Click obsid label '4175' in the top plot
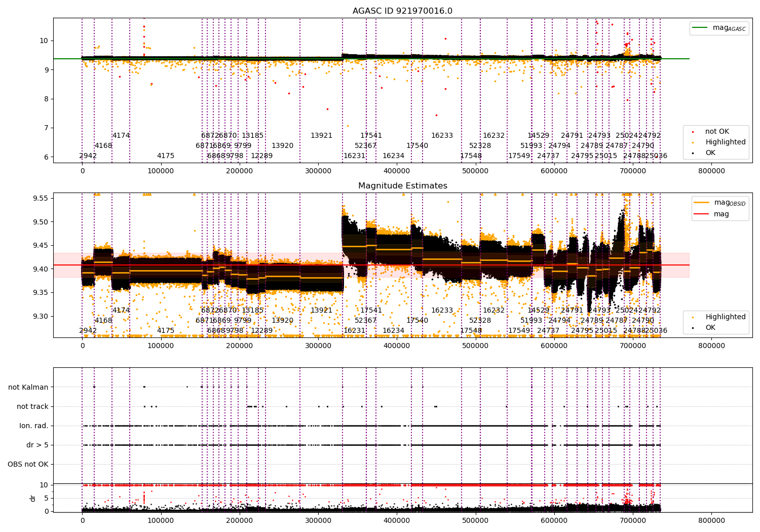 coord(166,156)
